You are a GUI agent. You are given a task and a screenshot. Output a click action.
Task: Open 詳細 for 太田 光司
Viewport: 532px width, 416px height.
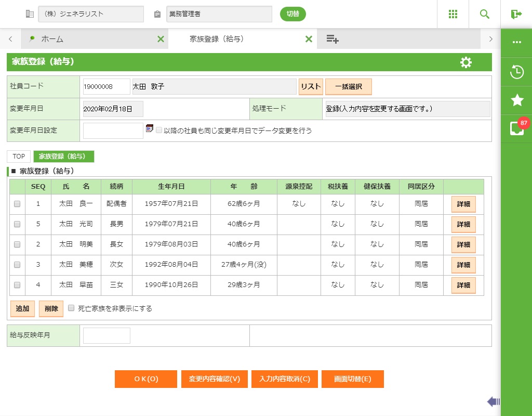click(x=463, y=225)
